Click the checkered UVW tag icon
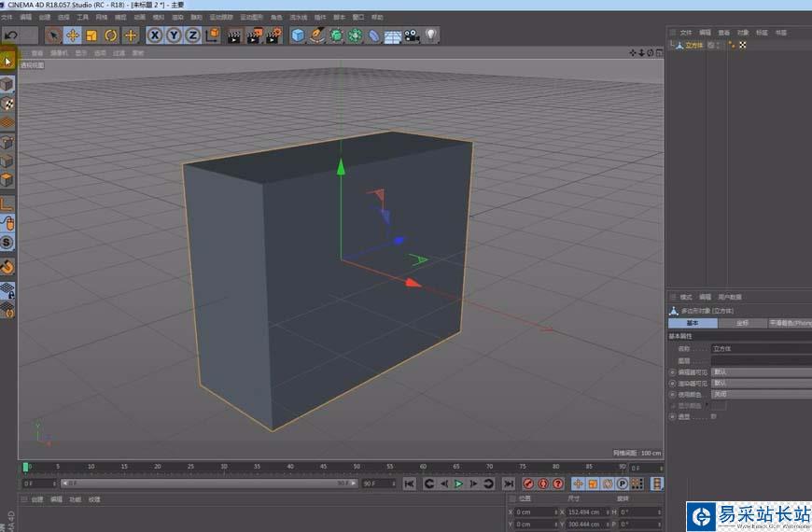 [x=743, y=45]
